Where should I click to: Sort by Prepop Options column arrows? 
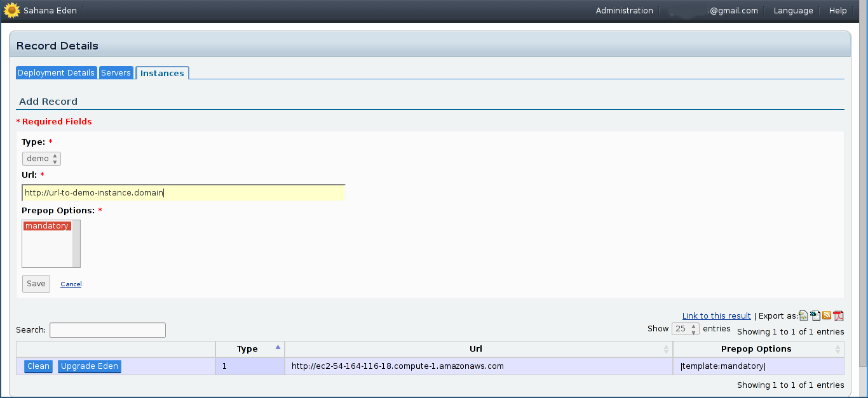[x=837, y=349]
